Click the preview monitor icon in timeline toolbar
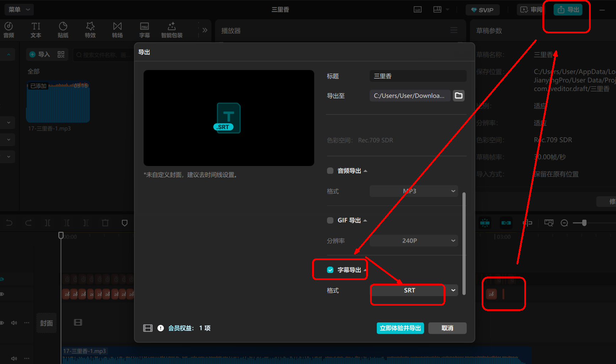The height and width of the screenshot is (364, 616). (549, 223)
